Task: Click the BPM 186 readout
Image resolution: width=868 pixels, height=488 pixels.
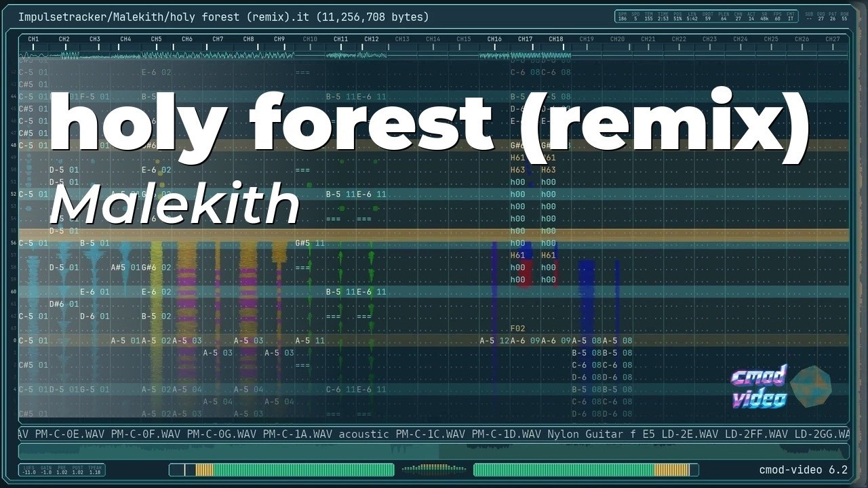Action: click(623, 16)
